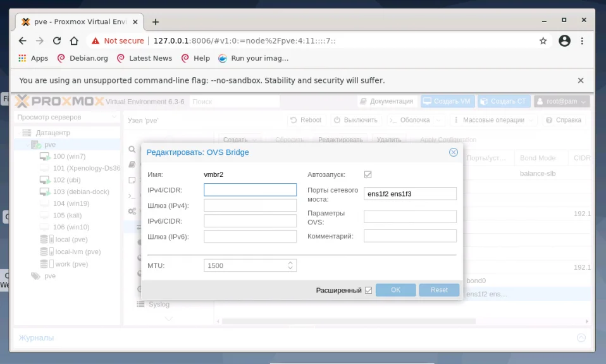The image size is (606, 364).
Task: Open the Массовые операции menu
Action: pos(493,120)
